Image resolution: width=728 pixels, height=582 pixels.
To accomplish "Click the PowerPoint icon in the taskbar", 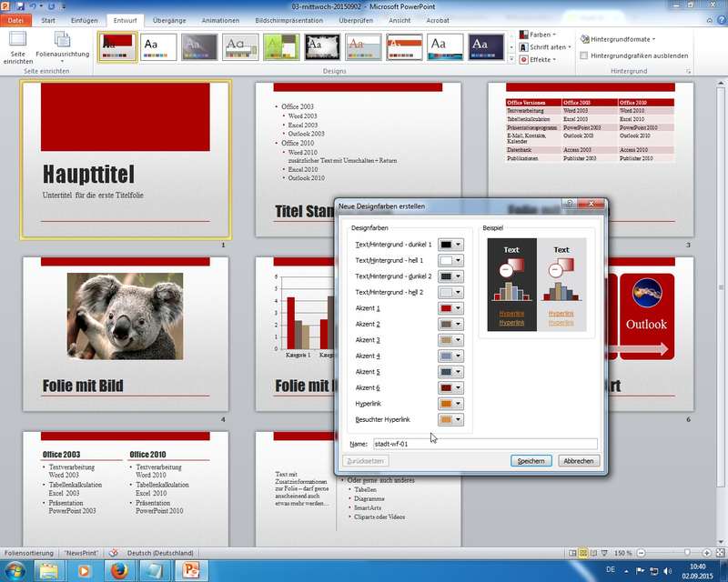I will 191,570.
